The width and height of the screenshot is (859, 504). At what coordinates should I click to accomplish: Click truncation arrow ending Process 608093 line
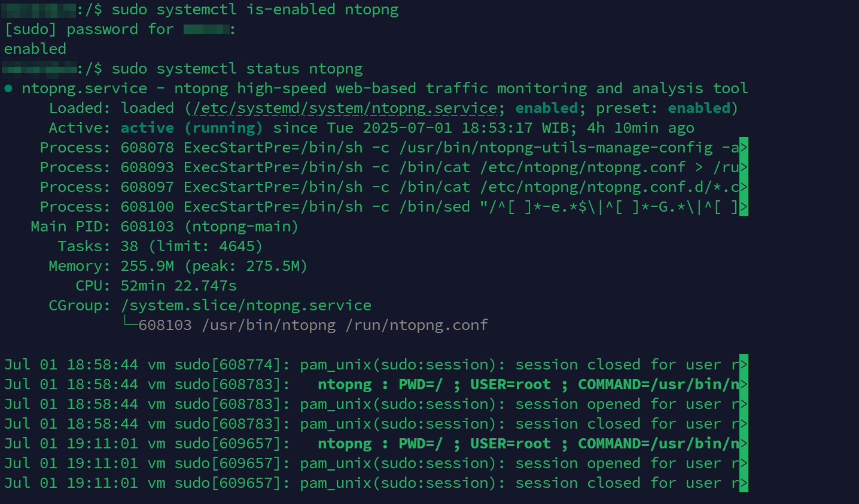(x=744, y=167)
